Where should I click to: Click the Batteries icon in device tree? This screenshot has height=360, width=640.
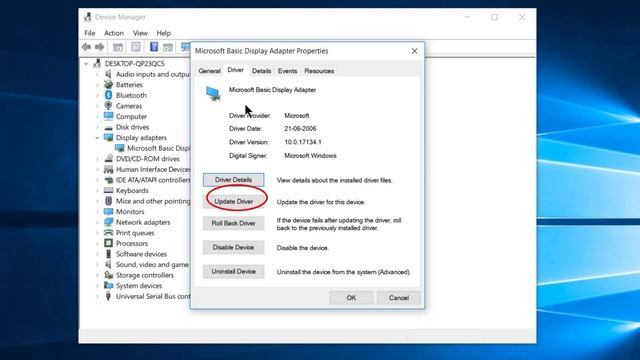[108, 84]
